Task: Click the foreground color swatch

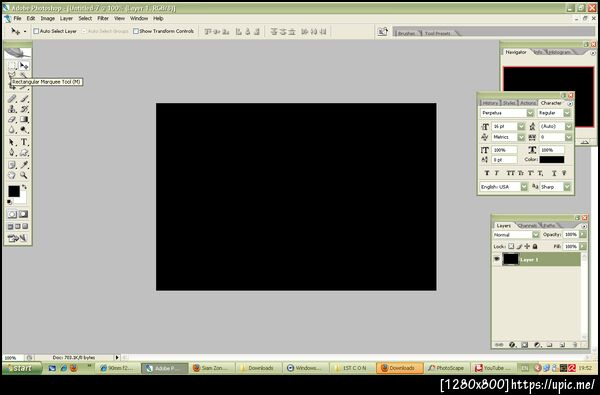Action: [14, 191]
